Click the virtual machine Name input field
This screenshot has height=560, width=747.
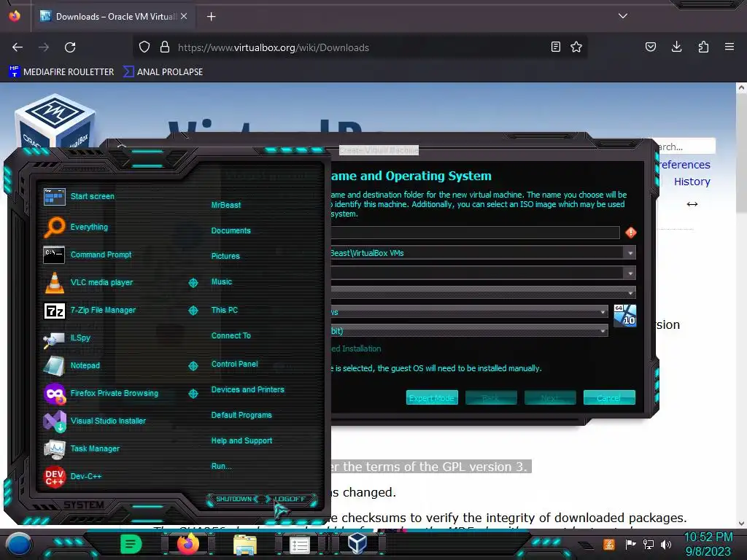point(475,233)
